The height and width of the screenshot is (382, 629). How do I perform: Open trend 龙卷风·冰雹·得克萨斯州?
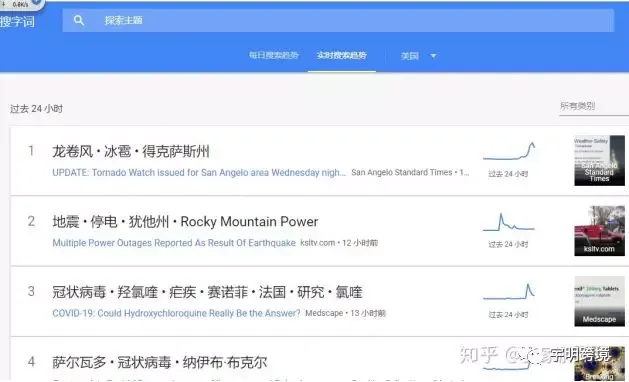coord(131,151)
